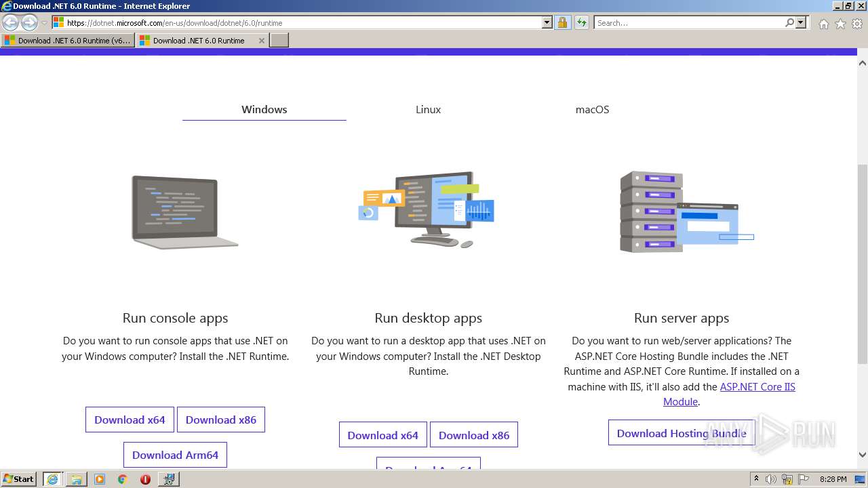Click the volume speaker tray icon
The width and height of the screenshot is (868, 488).
(771, 479)
